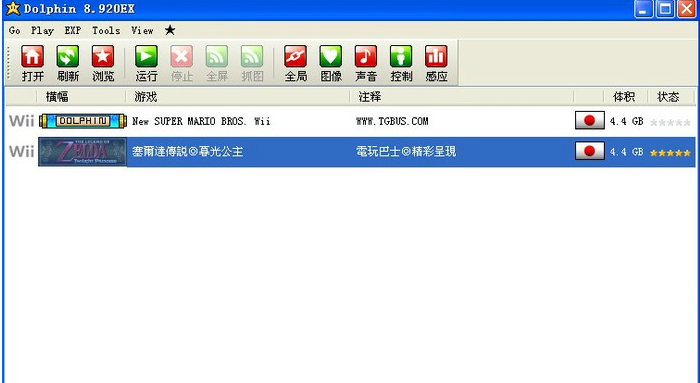Select New SUPER MARIO BROS. Wii entry
This screenshot has height=383, width=700.
[x=201, y=121]
